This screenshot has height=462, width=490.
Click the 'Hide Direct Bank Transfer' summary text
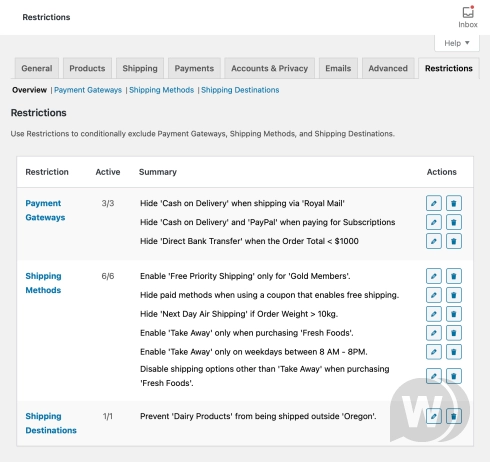tap(249, 241)
